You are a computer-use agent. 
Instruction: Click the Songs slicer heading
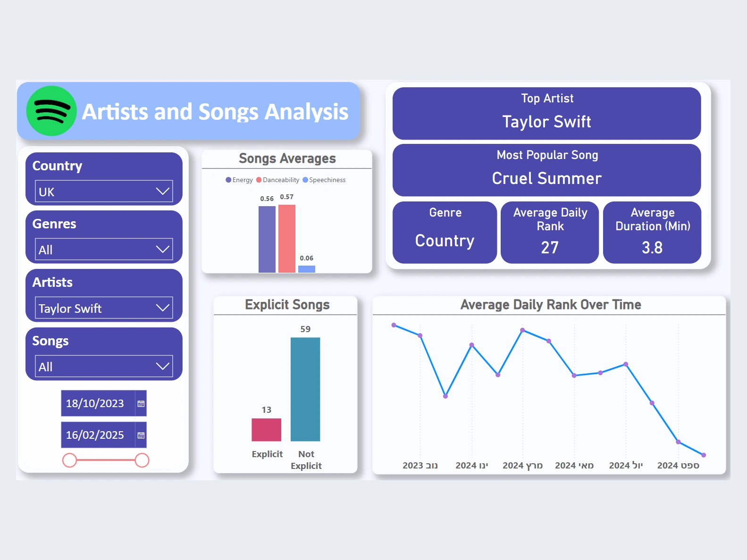[50, 341]
